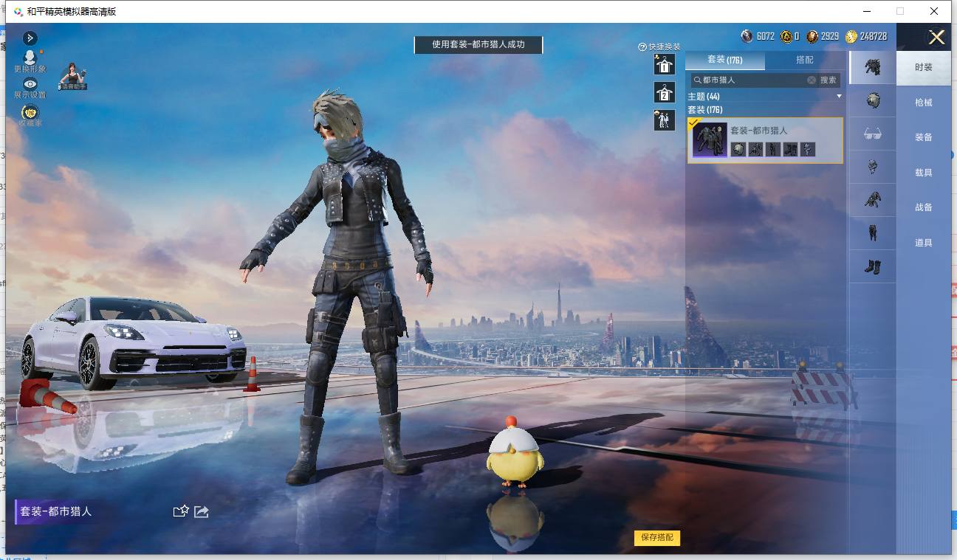Switch to the 搭配 tab
The width and height of the screenshot is (957, 560).
click(x=805, y=60)
